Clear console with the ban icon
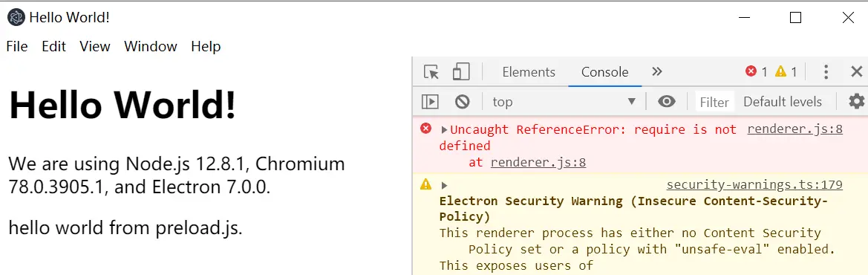The height and width of the screenshot is (275, 868). (x=463, y=102)
